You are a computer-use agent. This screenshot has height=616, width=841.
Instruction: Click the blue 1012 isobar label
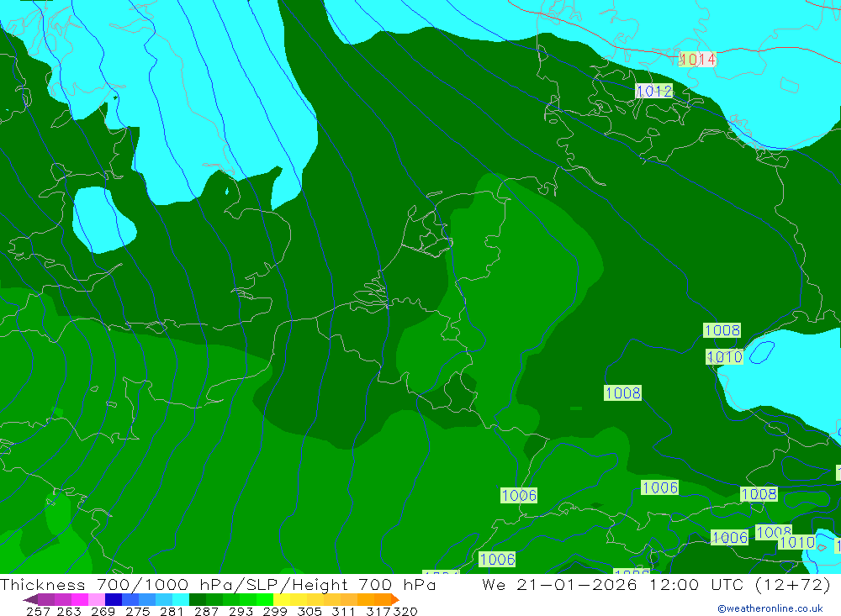click(x=653, y=91)
